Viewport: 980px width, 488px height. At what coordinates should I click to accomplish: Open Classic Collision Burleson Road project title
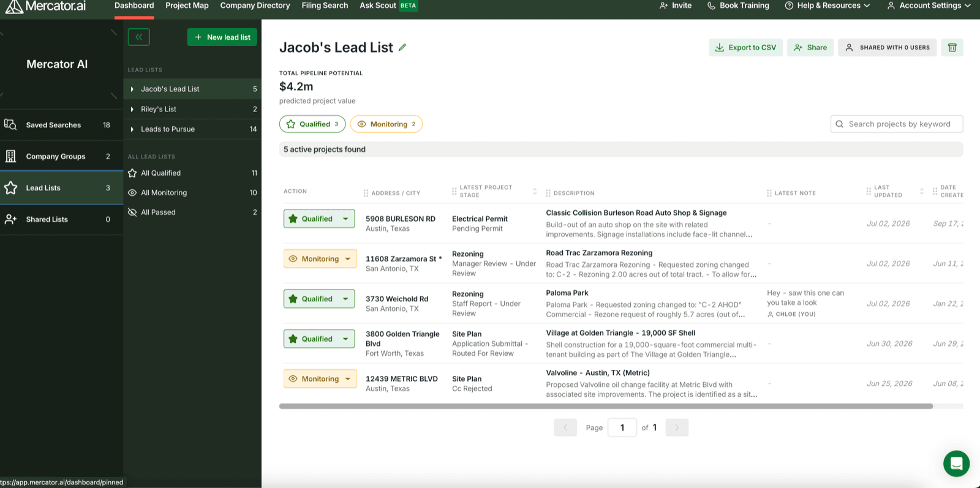pyautogui.click(x=636, y=213)
